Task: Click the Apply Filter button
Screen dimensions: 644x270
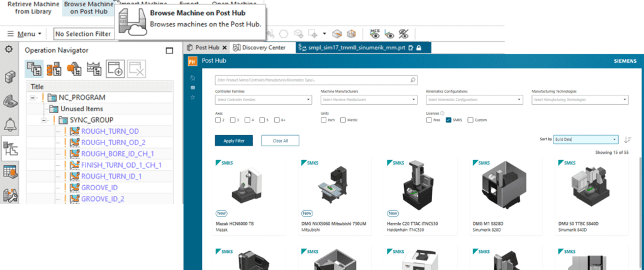Action: click(233, 141)
